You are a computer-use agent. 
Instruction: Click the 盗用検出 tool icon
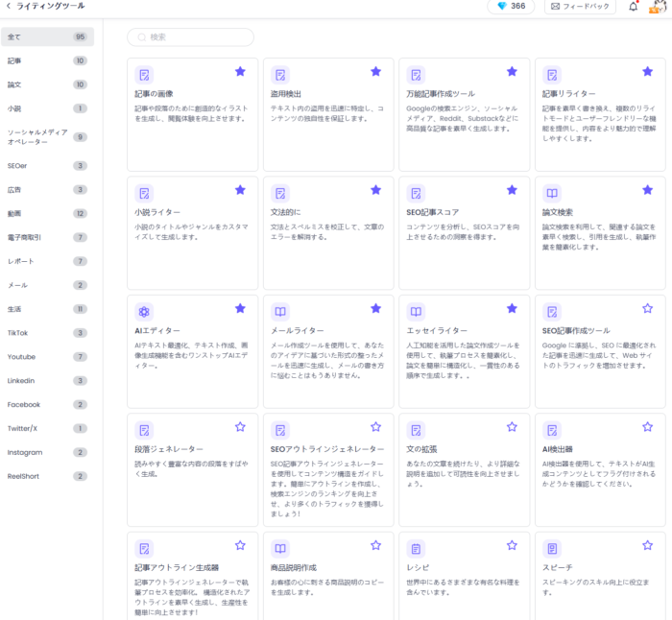click(x=280, y=76)
